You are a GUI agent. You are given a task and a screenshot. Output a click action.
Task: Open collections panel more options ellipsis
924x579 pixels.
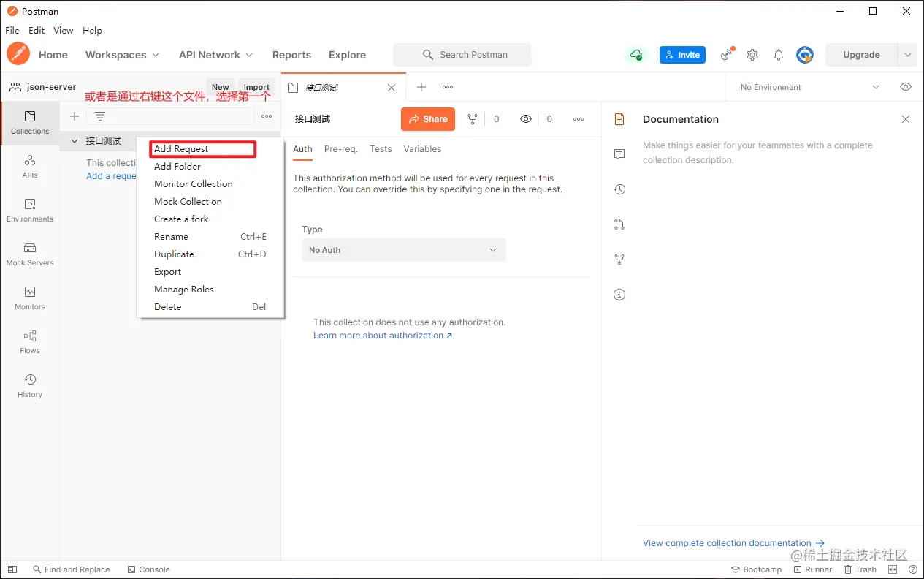tap(267, 116)
